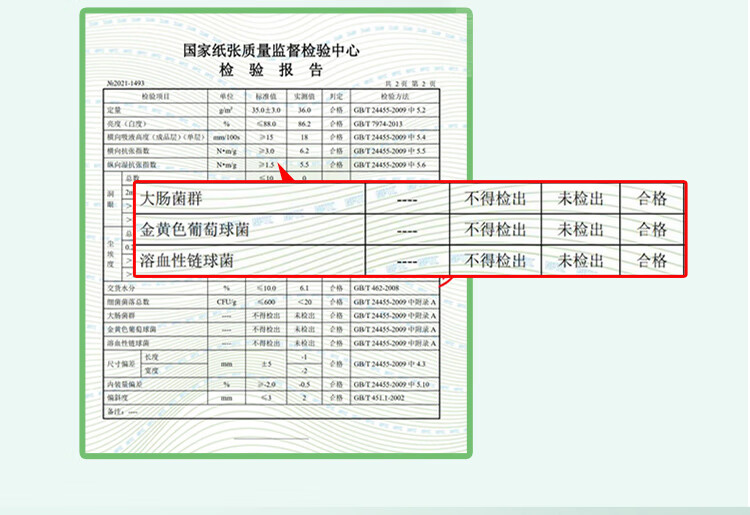This screenshot has width=750, height=515.
Task: Click the 检验方法 column header
Action: 394,96
